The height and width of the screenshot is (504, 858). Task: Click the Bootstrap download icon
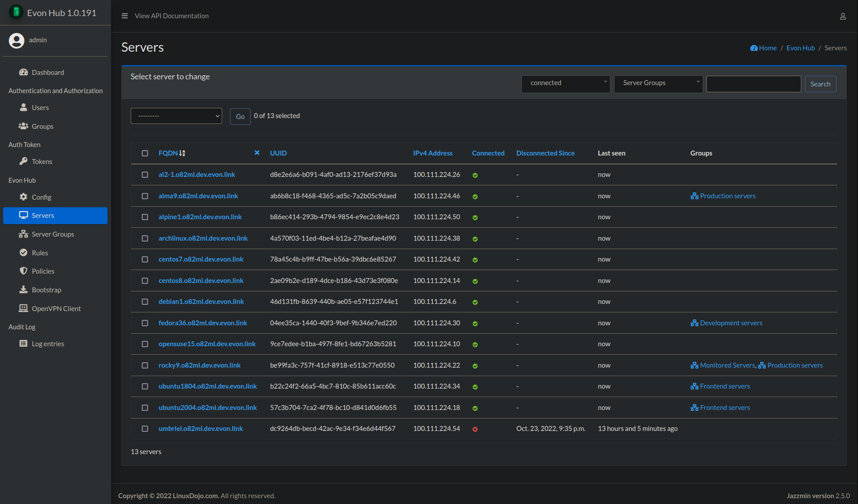point(24,290)
